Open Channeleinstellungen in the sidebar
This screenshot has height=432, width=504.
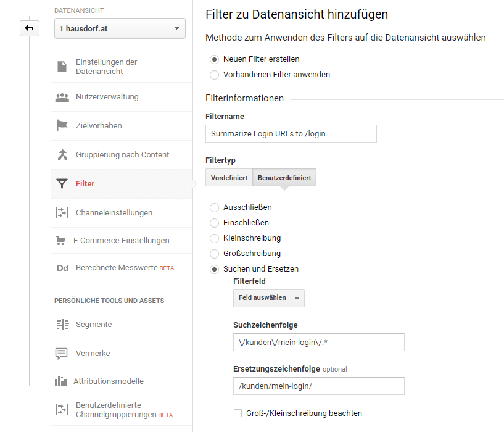point(114,213)
